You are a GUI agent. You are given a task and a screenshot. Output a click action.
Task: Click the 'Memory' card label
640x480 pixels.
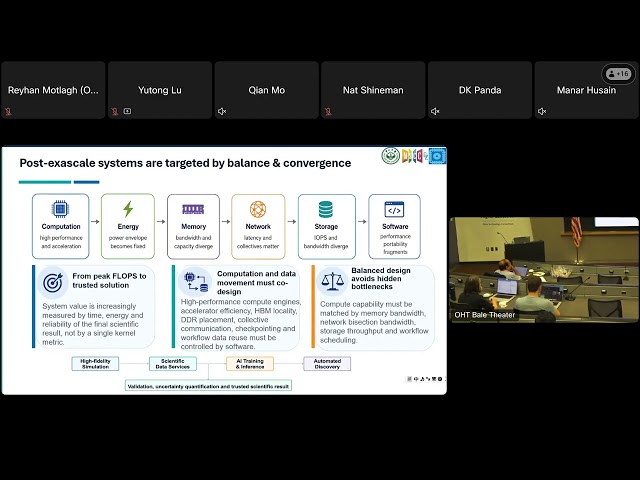[193, 227]
